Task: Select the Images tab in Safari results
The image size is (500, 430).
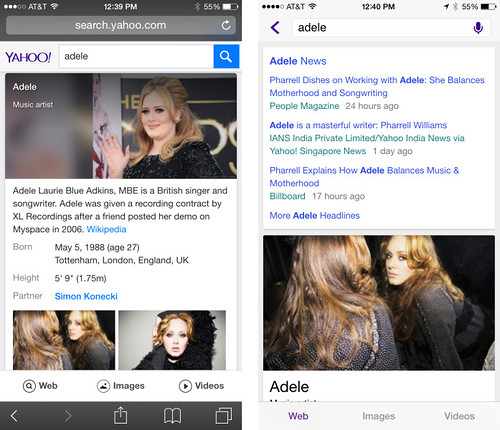Action: pyautogui.click(x=121, y=386)
